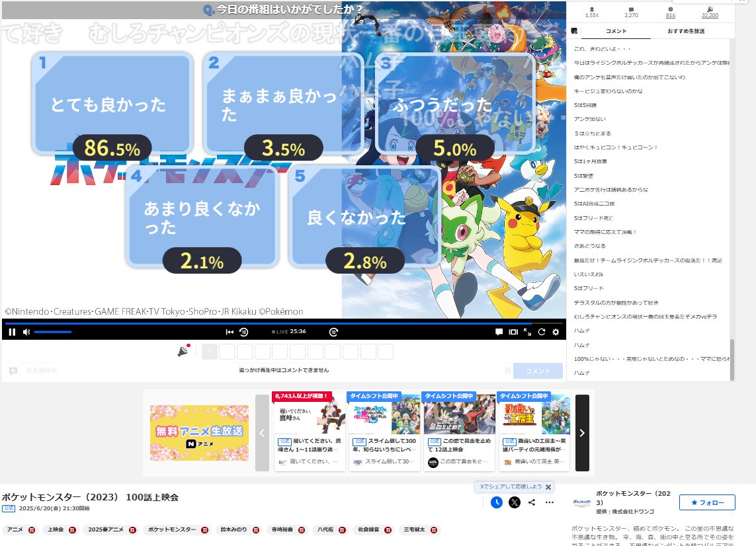Select poll answer 良くなかった
Image resolution: width=756 pixels, height=546 pixels.
(365, 216)
